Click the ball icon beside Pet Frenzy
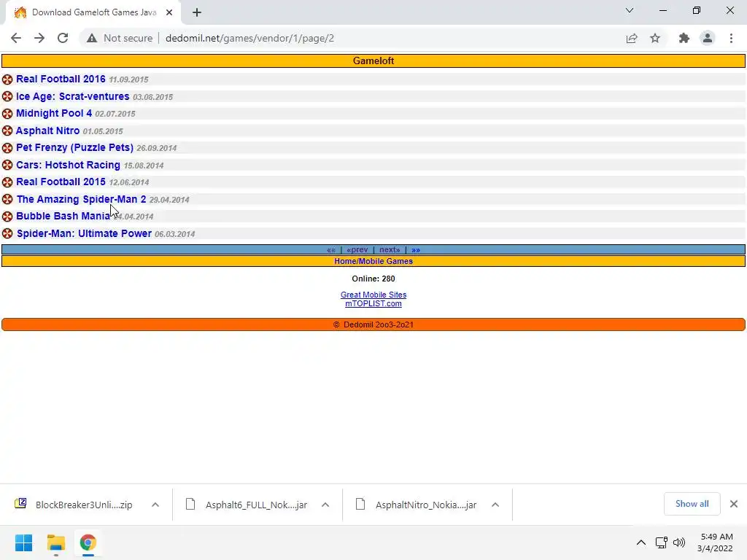 (7, 147)
